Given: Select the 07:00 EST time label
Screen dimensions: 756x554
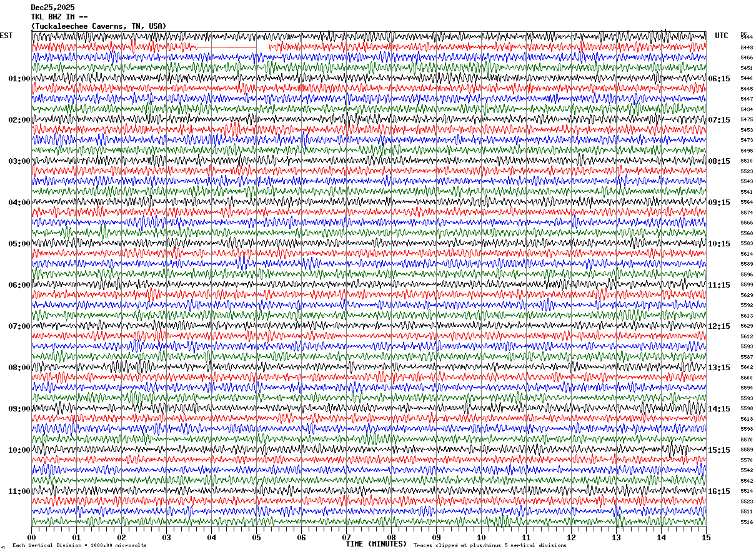Looking at the screenshot, I should [19, 326].
